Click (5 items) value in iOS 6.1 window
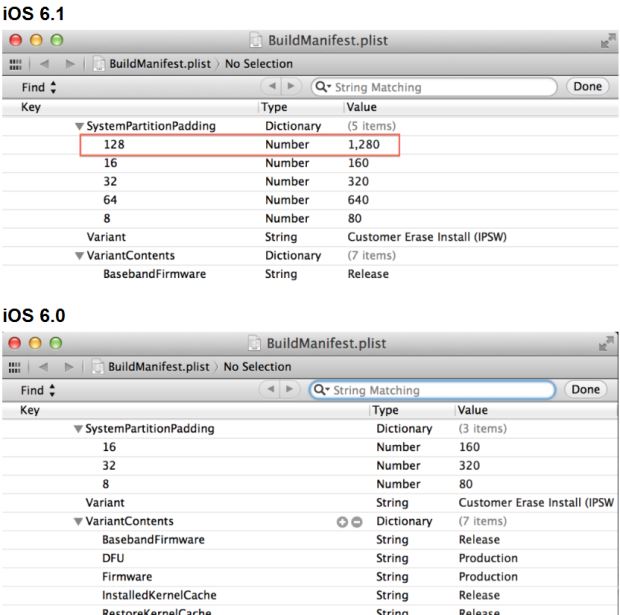Screen dimensions: 620x615 pos(372,126)
